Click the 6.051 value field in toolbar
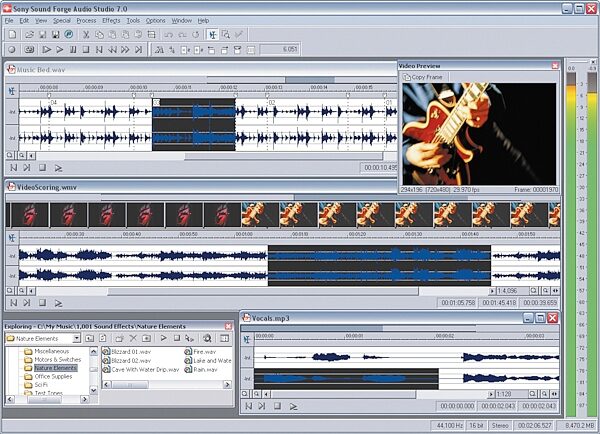This screenshot has width=600, height=434. (279, 49)
